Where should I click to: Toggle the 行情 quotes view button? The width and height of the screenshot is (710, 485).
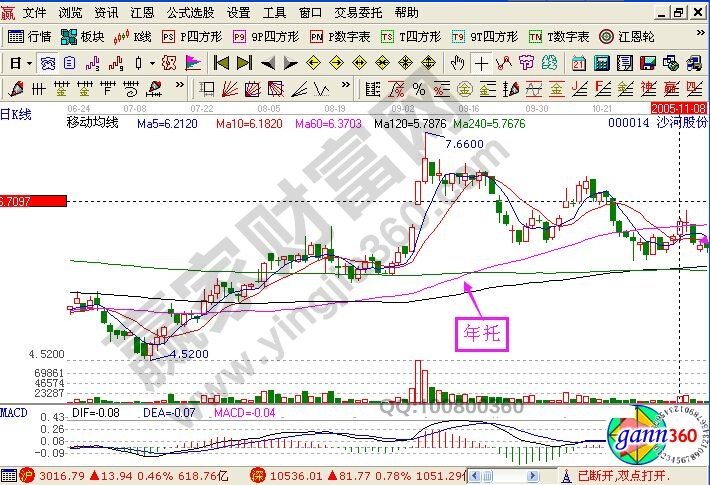(30, 36)
